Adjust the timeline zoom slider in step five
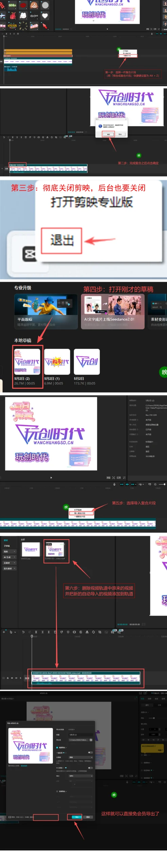167x868 pixels. [x=162, y=484]
